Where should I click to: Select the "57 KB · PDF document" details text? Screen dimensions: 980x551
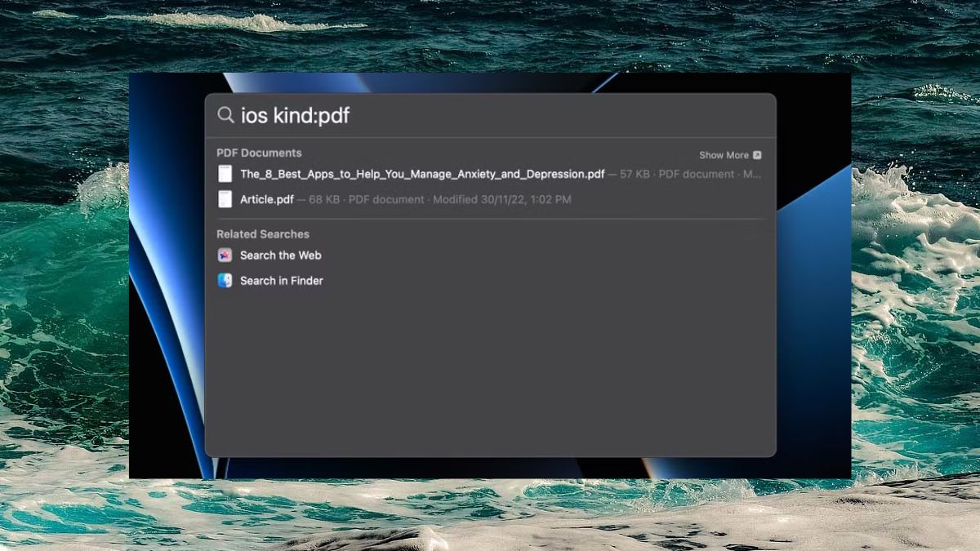[x=678, y=174]
